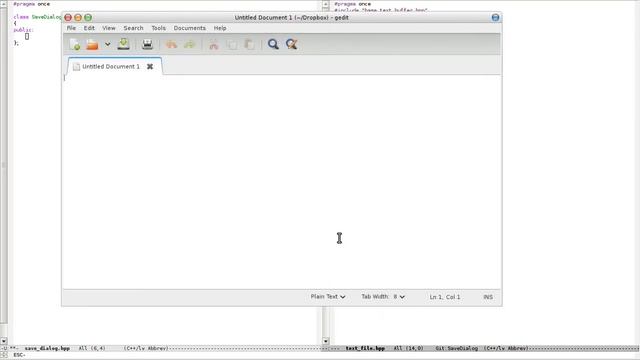Click the '#pragma once' line in right editor

352,4
